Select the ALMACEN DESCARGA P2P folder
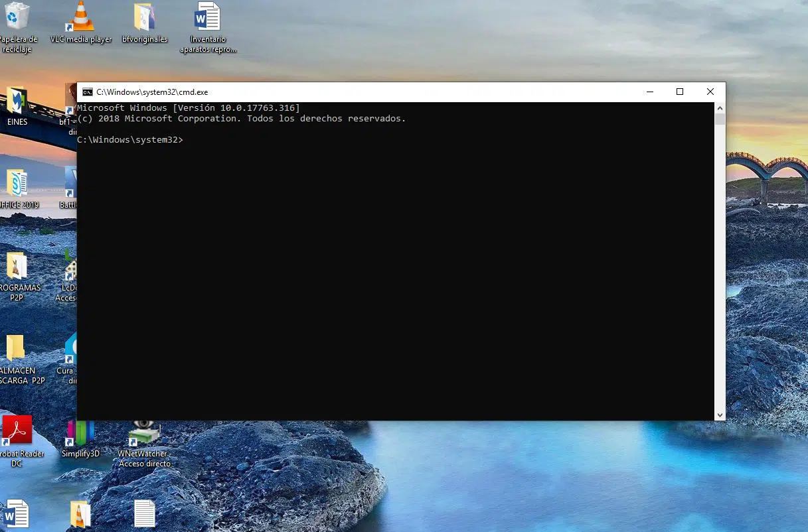Screen dimensions: 808x532 (x=16, y=349)
